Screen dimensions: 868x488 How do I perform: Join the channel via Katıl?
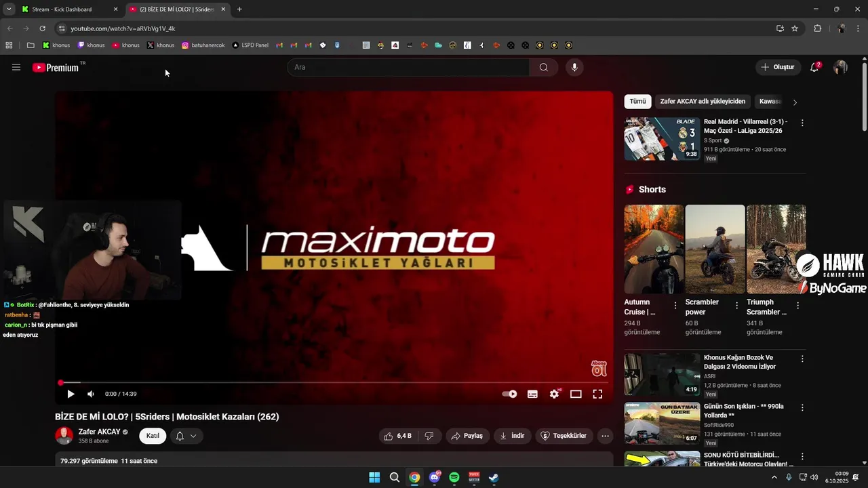pyautogui.click(x=153, y=436)
